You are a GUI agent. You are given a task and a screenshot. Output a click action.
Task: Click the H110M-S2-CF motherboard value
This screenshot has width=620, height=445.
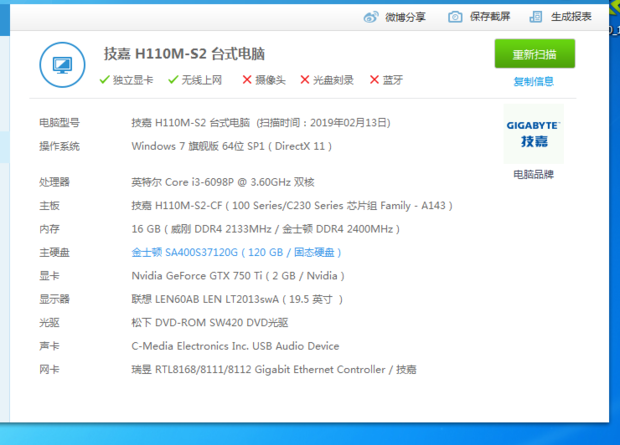click(x=292, y=206)
